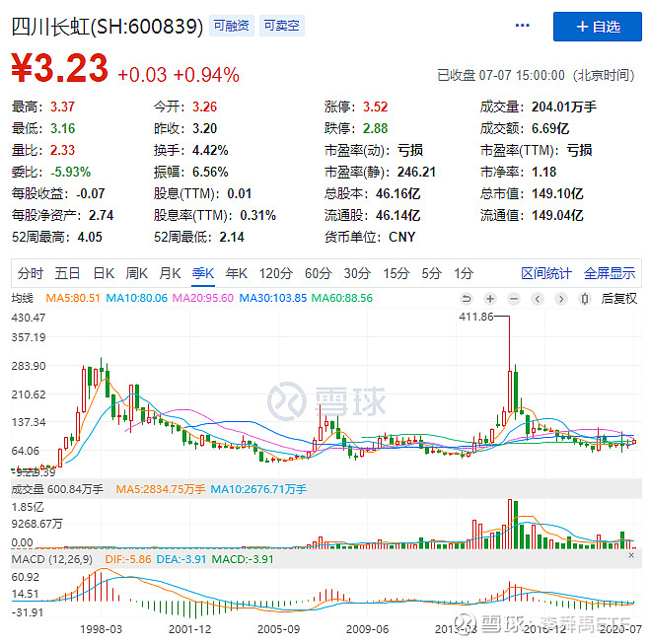This screenshot has height=644, width=649.
Task: Open 全屏显示 fullscreen view
Action: click(x=610, y=273)
